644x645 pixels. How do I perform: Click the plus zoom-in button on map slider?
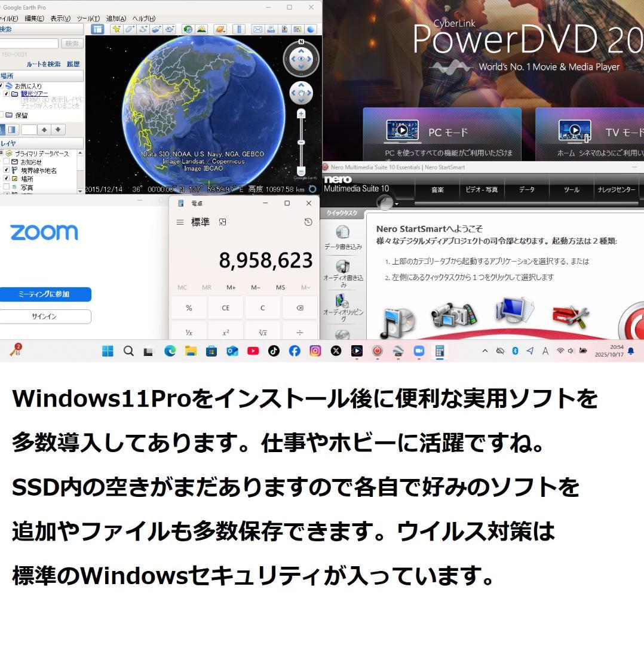301,114
